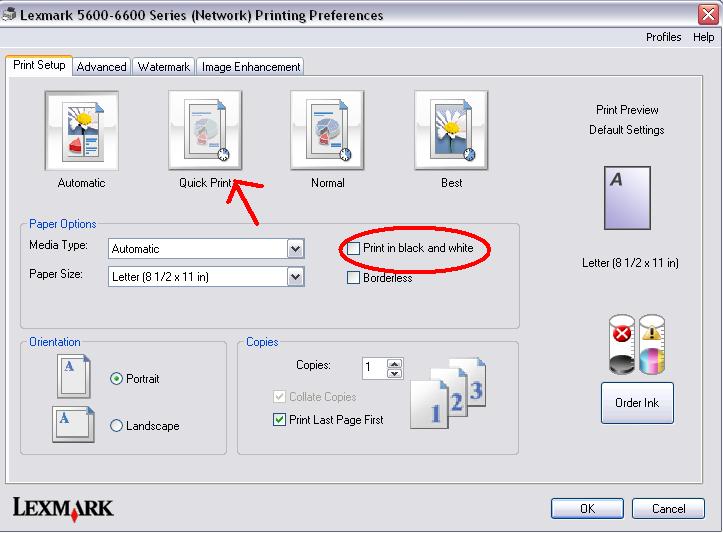The width and height of the screenshot is (723, 533).
Task: Switch to the Watermark tab
Action: (x=164, y=67)
